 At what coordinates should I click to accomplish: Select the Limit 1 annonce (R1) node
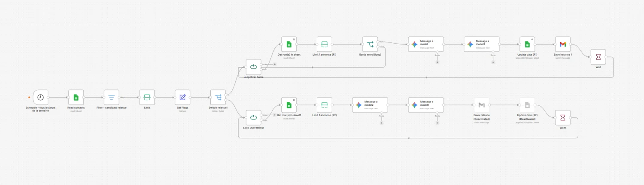click(x=325, y=44)
